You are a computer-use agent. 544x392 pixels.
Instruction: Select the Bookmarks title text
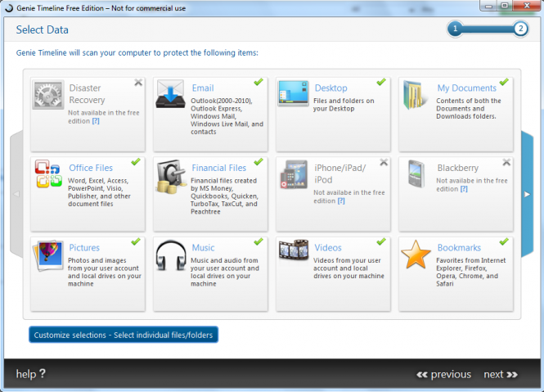(459, 248)
